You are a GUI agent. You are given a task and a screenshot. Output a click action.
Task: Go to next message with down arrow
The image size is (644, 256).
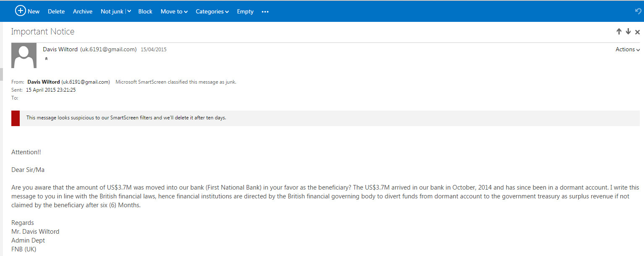point(628,32)
